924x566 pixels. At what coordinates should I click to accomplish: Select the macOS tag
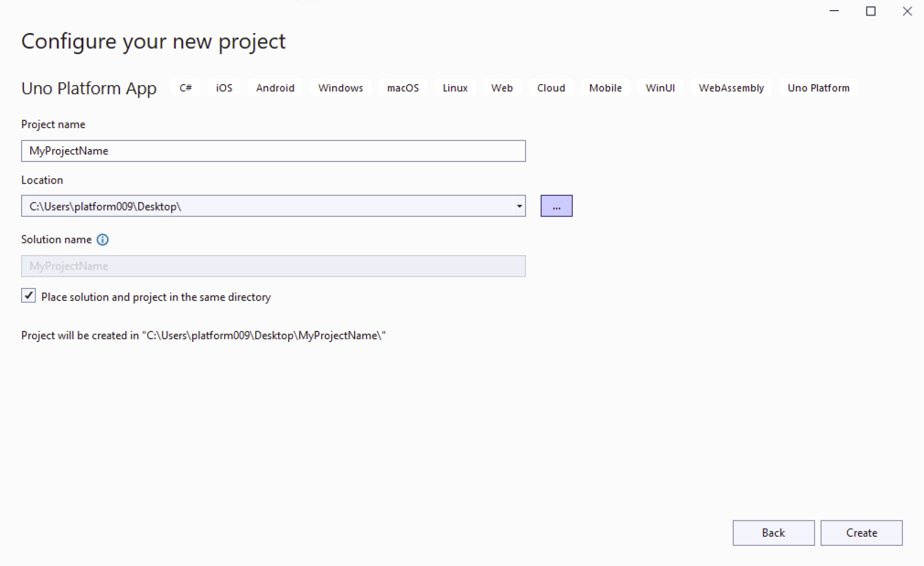[403, 88]
